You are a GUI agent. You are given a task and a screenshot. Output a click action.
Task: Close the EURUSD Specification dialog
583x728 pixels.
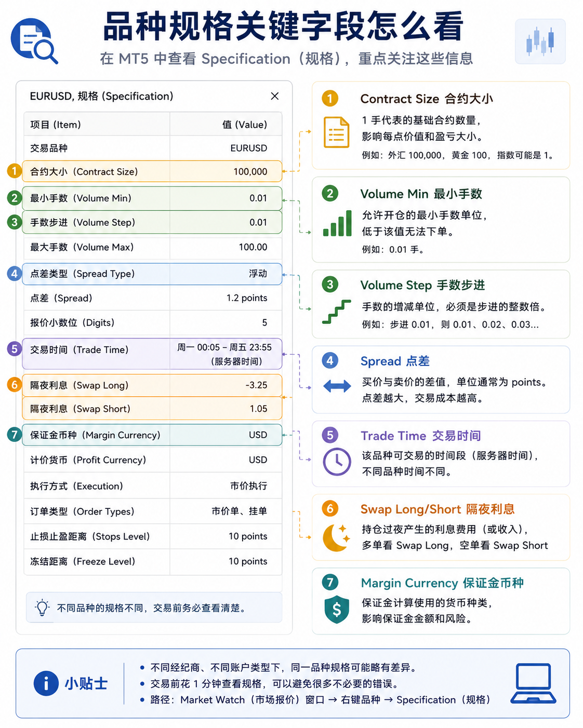275,96
